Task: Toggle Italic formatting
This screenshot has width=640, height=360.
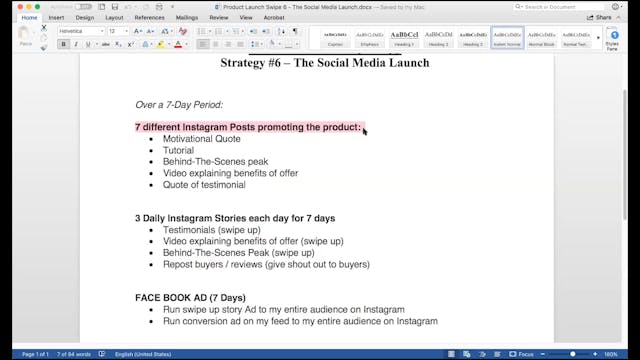Action: [76, 44]
